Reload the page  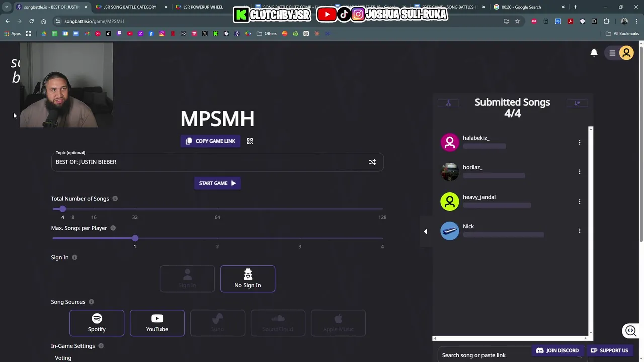[31, 21]
